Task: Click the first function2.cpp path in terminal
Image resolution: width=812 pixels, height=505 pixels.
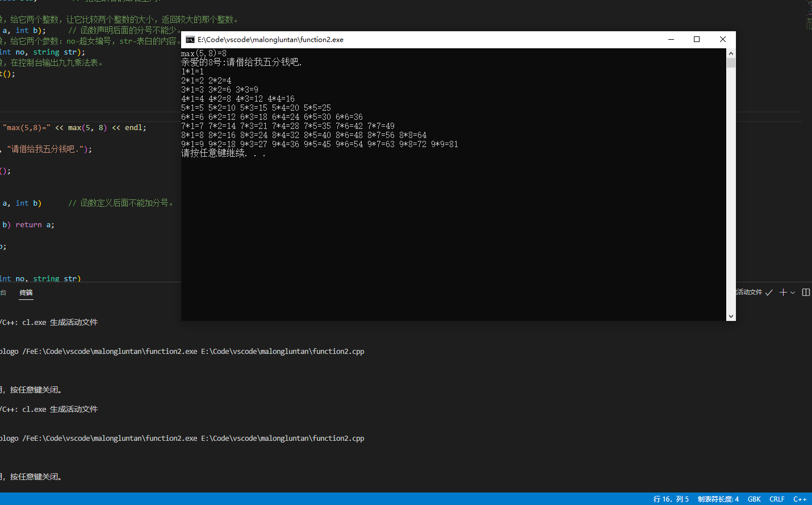Action: click(283, 352)
